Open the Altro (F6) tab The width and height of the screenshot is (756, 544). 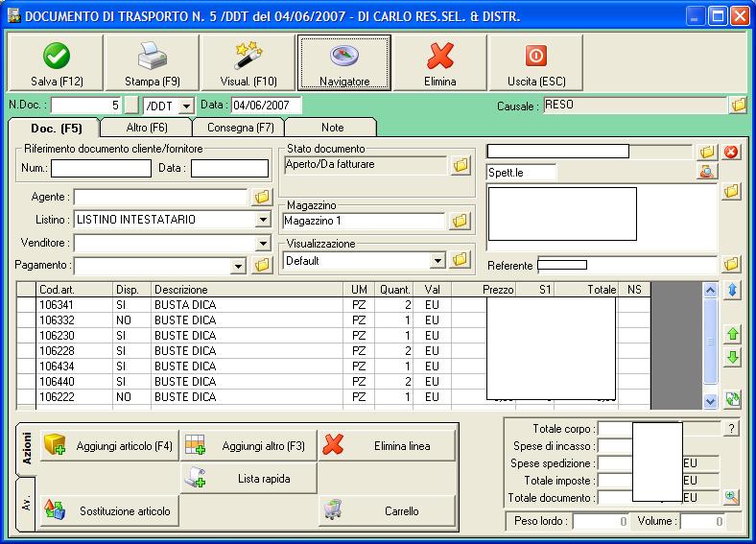(x=147, y=128)
